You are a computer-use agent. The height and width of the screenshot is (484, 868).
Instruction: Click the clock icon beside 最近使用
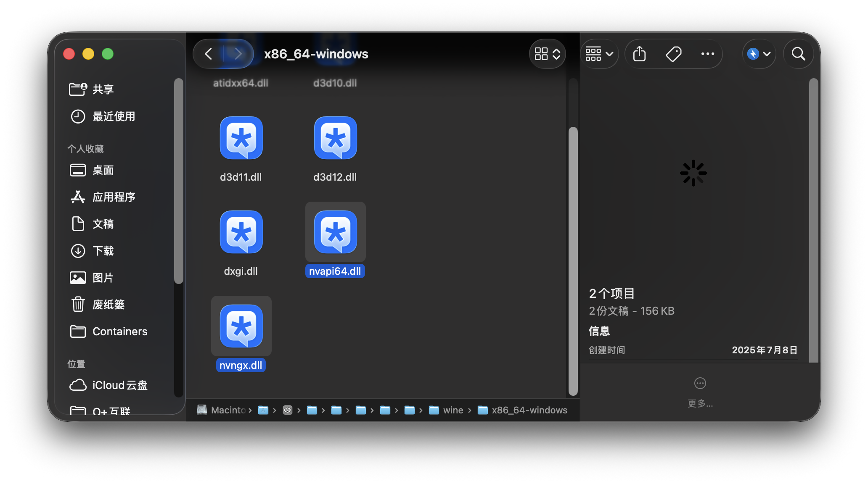click(x=78, y=116)
